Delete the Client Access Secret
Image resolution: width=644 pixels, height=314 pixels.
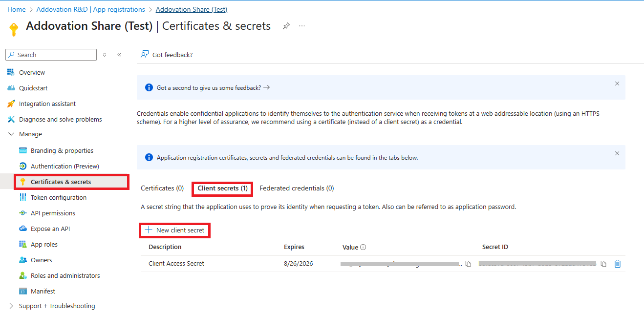coord(618,264)
